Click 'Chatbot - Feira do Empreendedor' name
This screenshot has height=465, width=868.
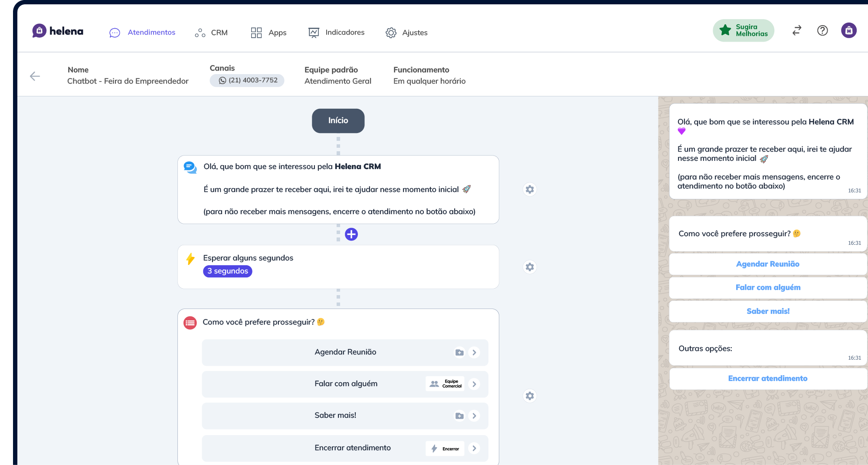pyautogui.click(x=128, y=81)
